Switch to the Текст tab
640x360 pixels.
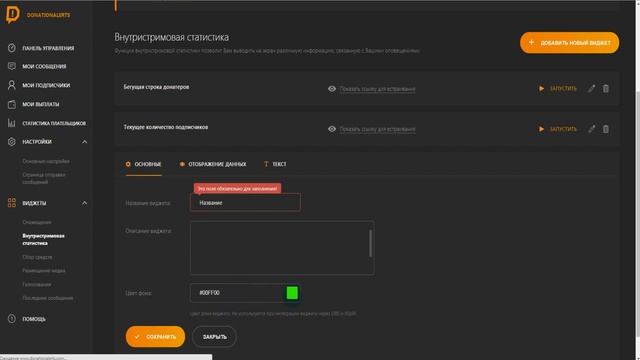(x=275, y=164)
